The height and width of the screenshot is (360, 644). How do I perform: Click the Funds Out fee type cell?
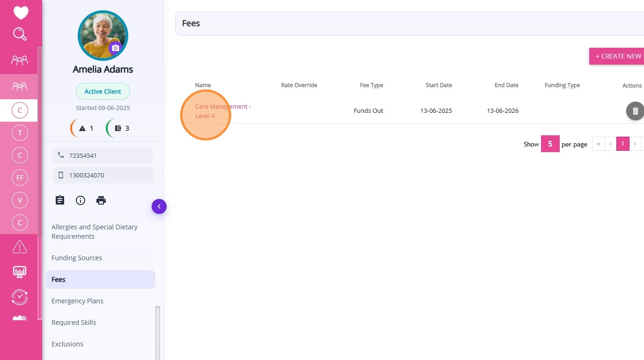tap(368, 111)
